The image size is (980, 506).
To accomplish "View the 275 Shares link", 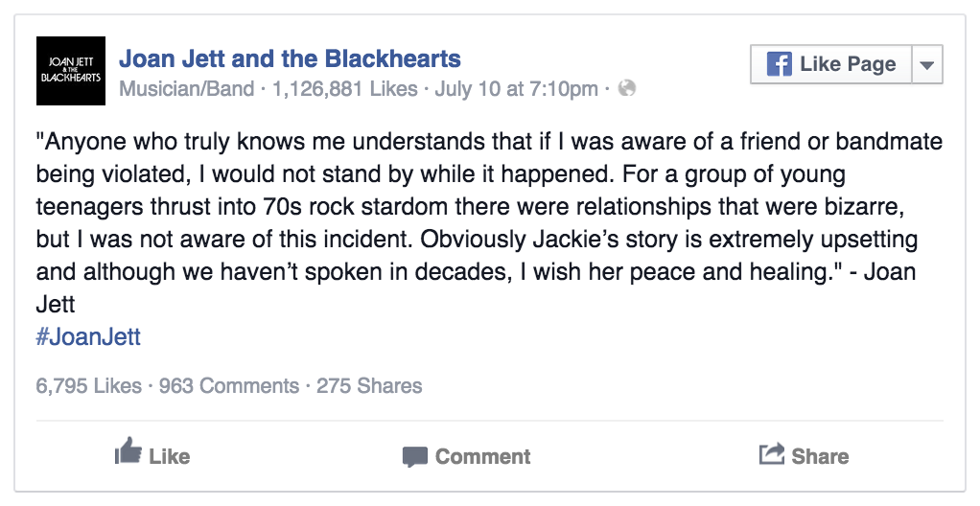I will tap(369, 385).
